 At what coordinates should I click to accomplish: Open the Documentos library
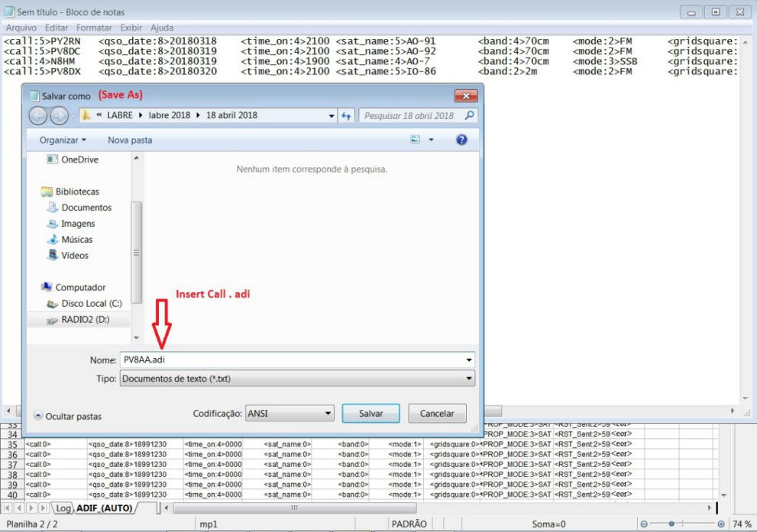[x=86, y=208]
